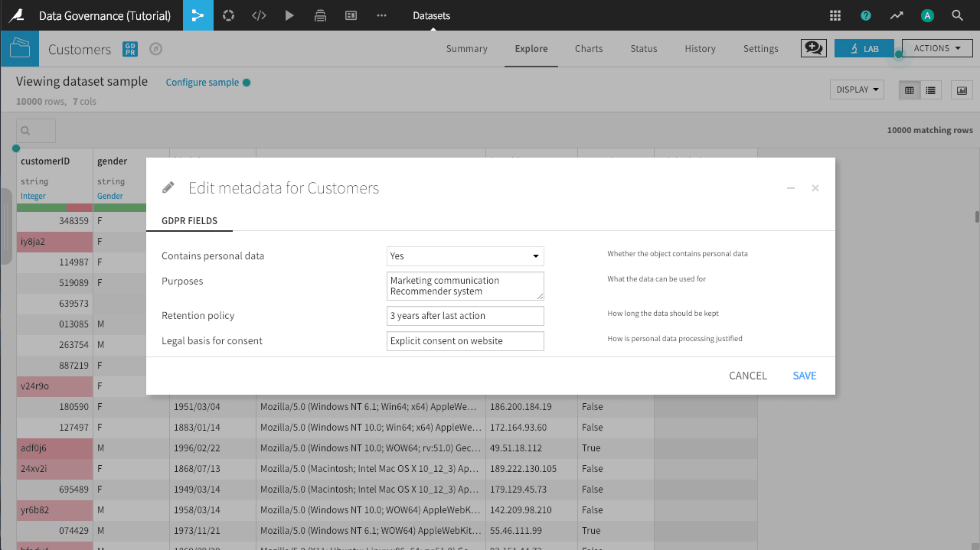Open the Contains personal data dropdown

[465, 256]
